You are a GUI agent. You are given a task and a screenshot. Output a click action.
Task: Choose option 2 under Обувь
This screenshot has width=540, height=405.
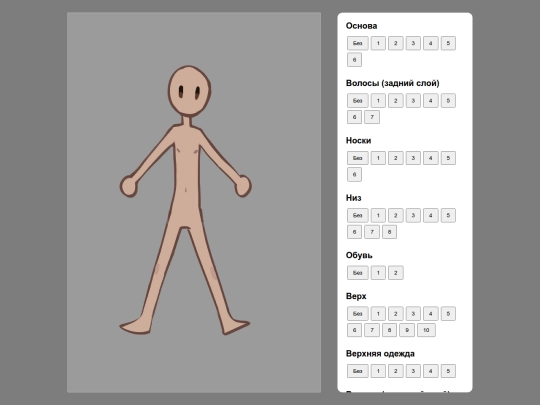(x=396, y=273)
